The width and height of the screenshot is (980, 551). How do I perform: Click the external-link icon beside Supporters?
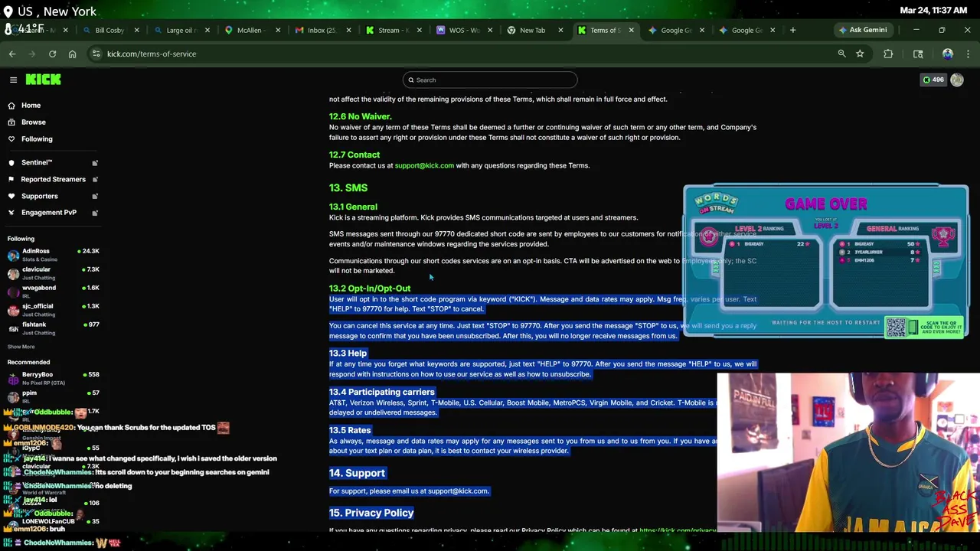95,197
